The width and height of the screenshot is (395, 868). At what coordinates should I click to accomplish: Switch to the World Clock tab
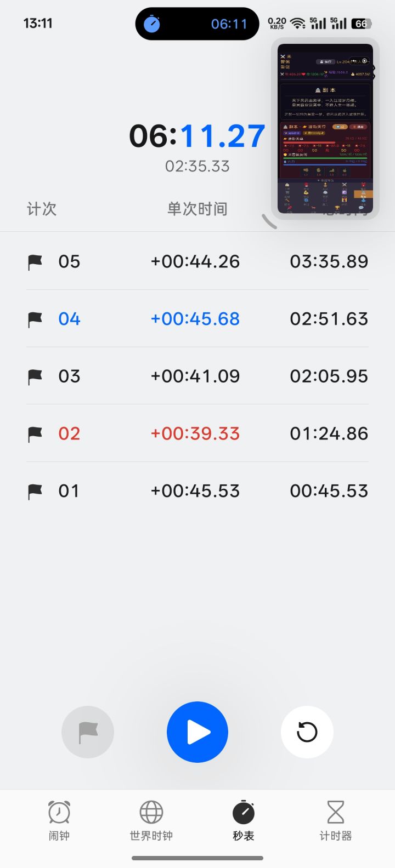151,820
